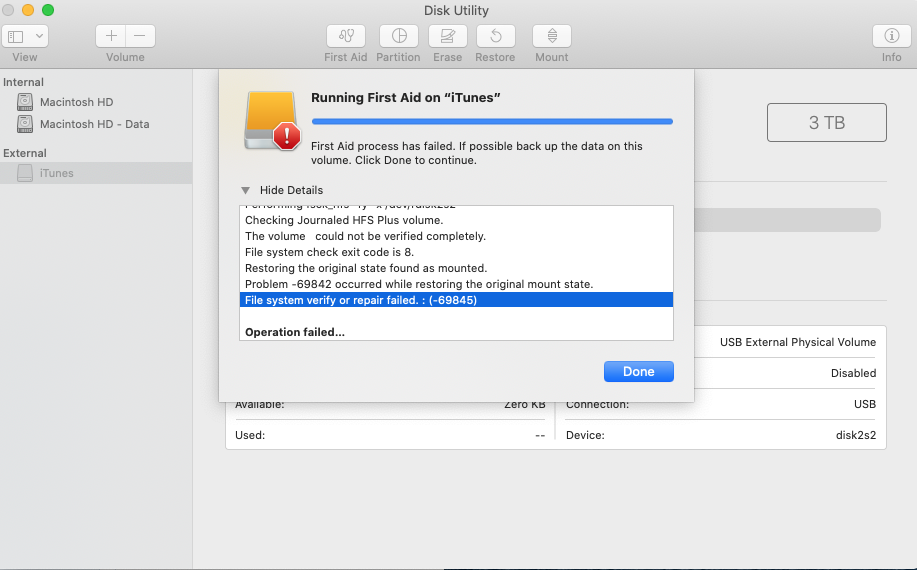917x570 pixels.
Task: Click the Device 'disk2s2' value
Action: point(856,435)
